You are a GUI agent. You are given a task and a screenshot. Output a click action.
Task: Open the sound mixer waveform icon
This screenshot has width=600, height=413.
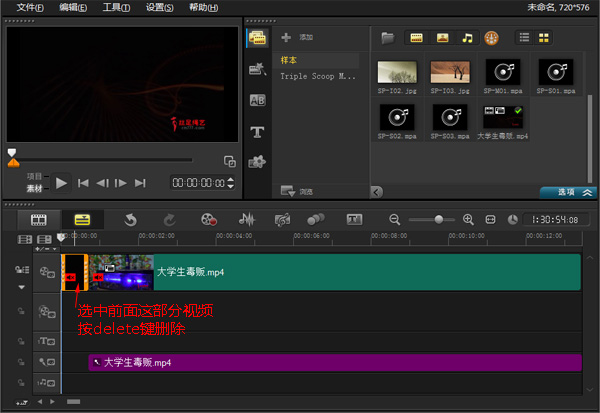tap(246, 219)
